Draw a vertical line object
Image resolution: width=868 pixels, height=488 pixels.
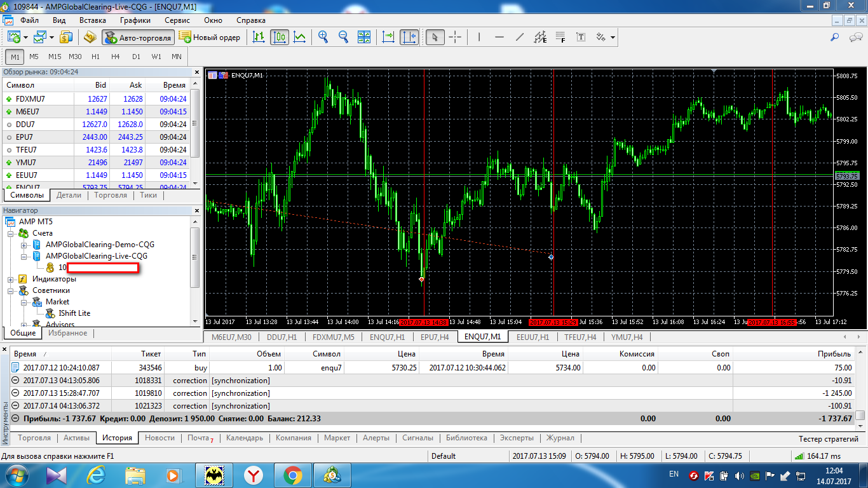(x=478, y=37)
